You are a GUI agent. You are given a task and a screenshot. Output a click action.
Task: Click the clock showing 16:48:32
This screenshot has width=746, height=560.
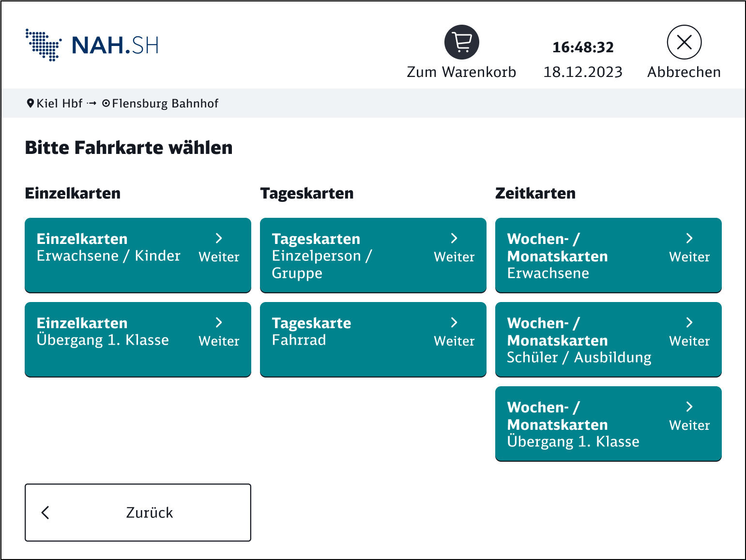583,47
